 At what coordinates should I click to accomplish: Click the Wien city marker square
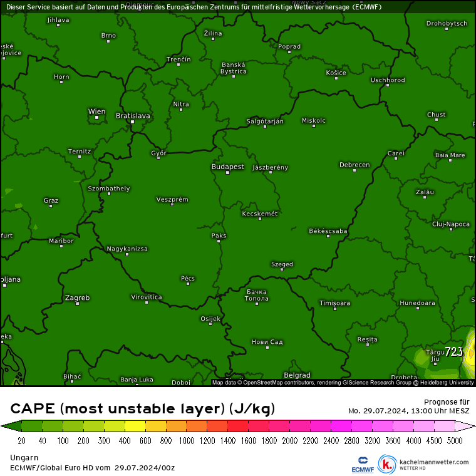click(x=96, y=117)
